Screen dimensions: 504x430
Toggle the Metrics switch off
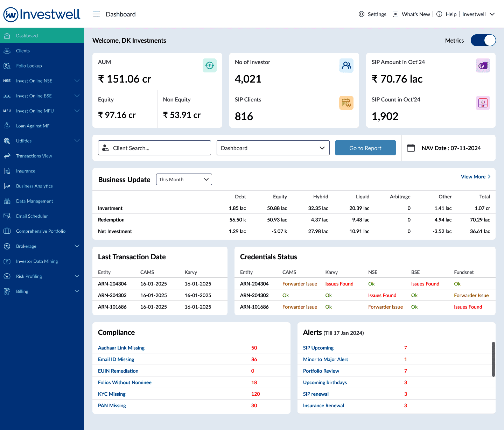pos(483,41)
